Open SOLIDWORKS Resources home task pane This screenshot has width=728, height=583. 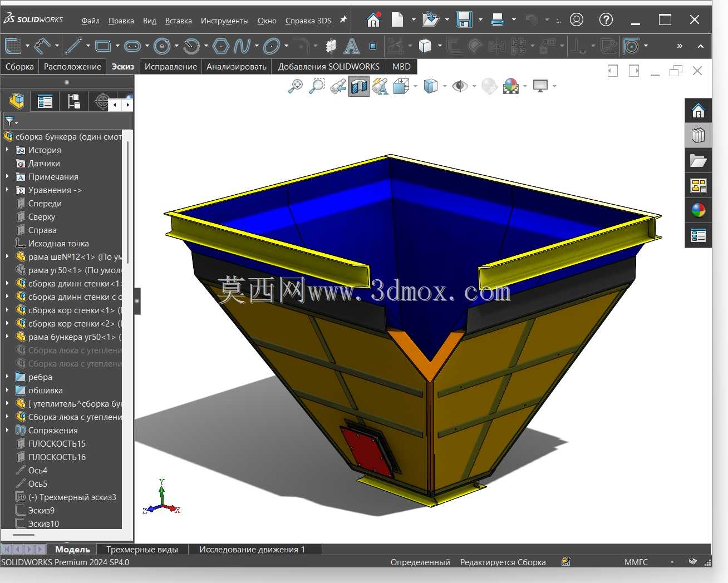(698, 110)
